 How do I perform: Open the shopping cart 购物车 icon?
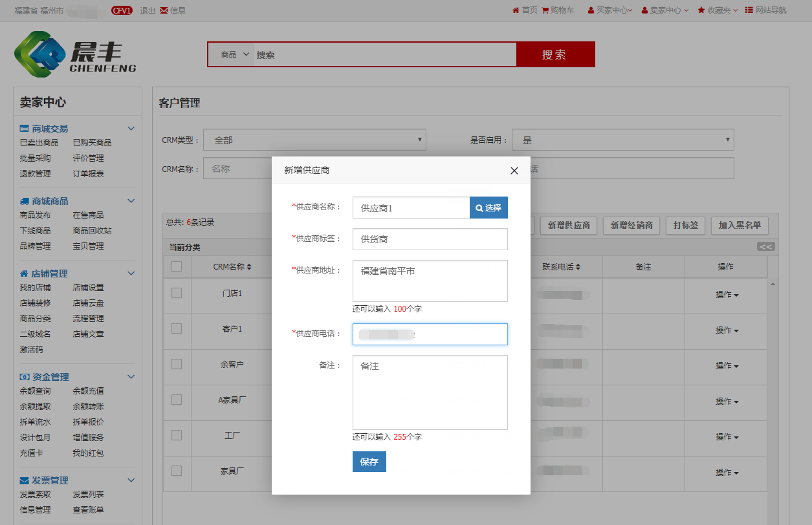[x=545, y=10]
